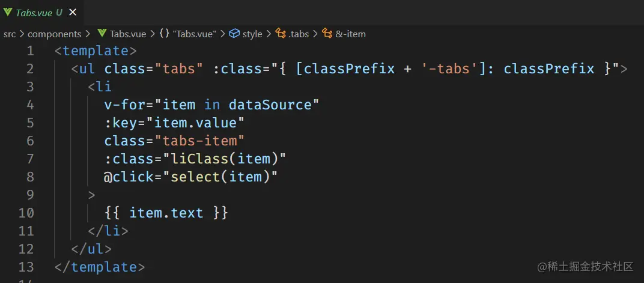Click the Vue logo icon in the Tabs.vue editor tab
The image size is (644, 283).
8,11
